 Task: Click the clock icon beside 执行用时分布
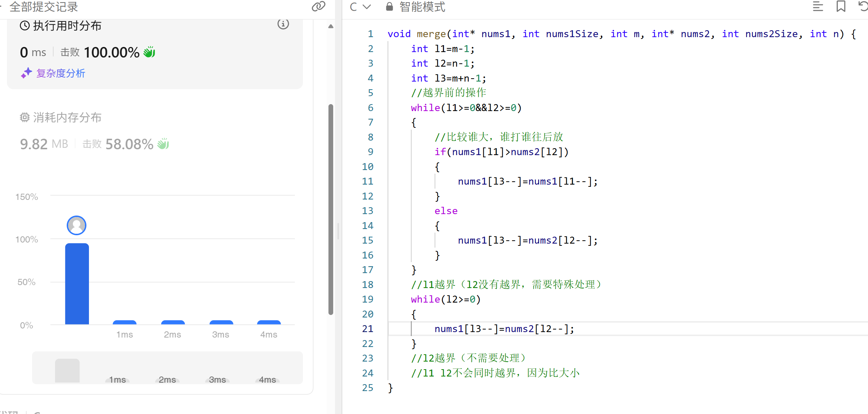(24, 25)
